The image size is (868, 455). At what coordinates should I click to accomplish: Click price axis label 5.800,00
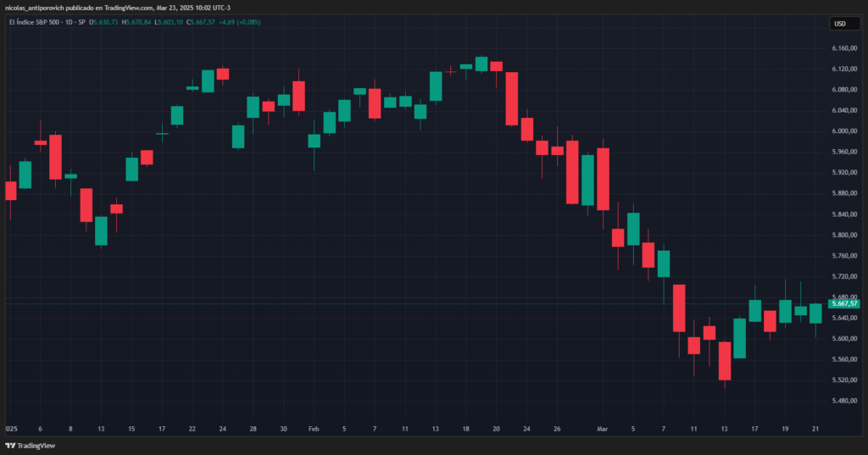(844, 235)
